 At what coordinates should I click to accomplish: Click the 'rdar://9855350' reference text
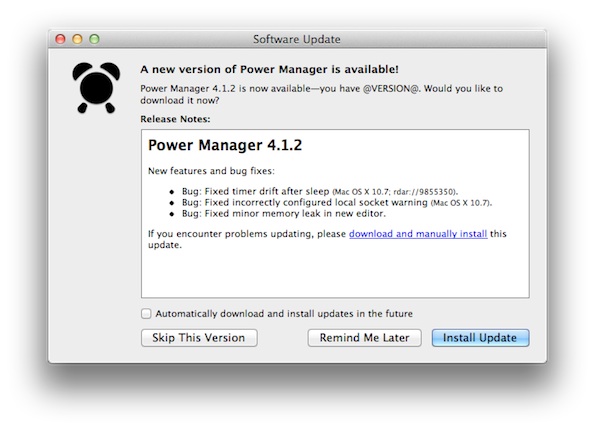click(424, 192)
